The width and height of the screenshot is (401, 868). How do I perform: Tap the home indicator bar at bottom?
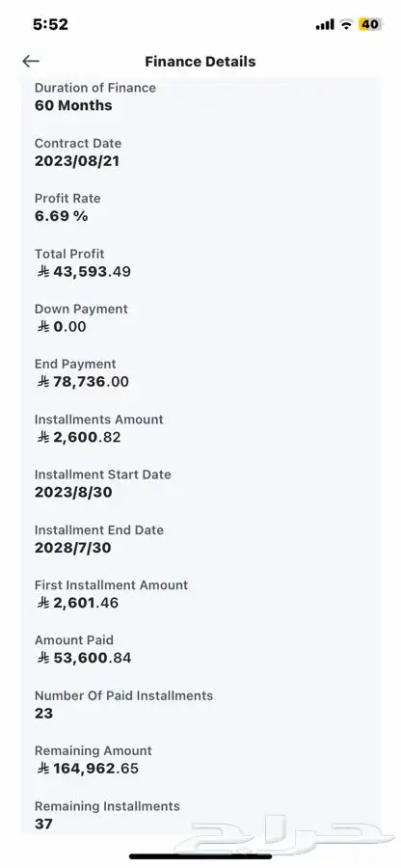[x=200, y=857]
